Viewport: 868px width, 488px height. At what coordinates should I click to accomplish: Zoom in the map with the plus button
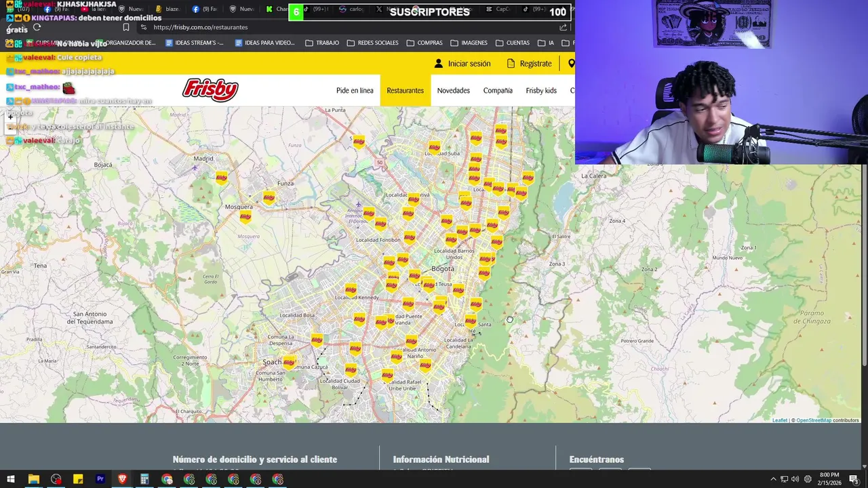pyautogui.click(x=10, y=117)
